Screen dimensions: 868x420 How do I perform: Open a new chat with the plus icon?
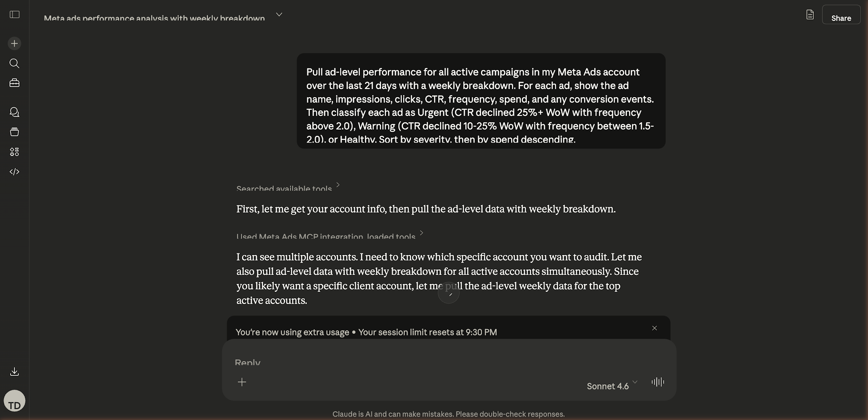[14, 43]
